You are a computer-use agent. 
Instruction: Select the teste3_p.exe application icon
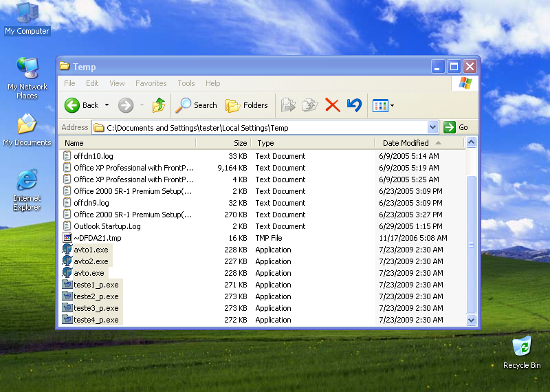pyautogui.click(x=67, y=308)
